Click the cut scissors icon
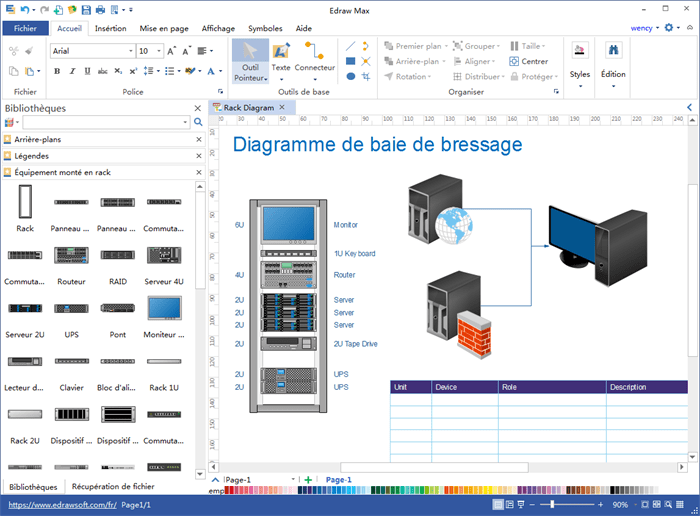700x516 pixels. (14, 51)
